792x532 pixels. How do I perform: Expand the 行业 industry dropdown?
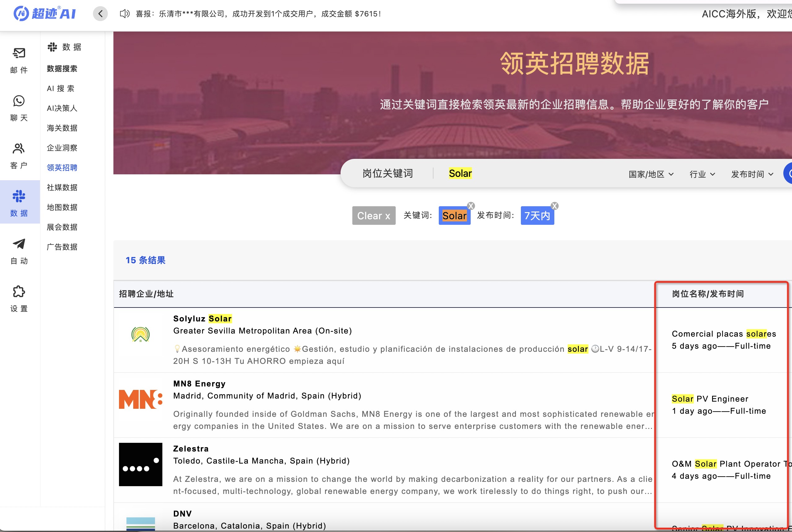[x=702, y=174]
